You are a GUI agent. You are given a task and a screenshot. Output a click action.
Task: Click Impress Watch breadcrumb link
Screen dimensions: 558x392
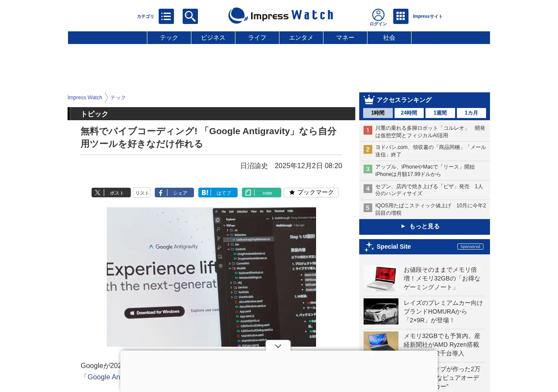(x=85, y=98)
